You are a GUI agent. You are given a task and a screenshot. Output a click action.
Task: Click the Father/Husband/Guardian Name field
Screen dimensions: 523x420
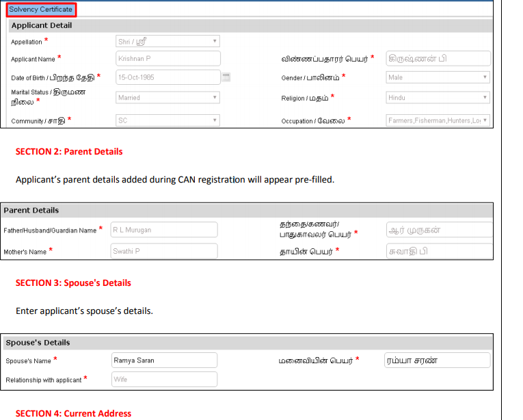pyautogui.click(x=164, y=230)
